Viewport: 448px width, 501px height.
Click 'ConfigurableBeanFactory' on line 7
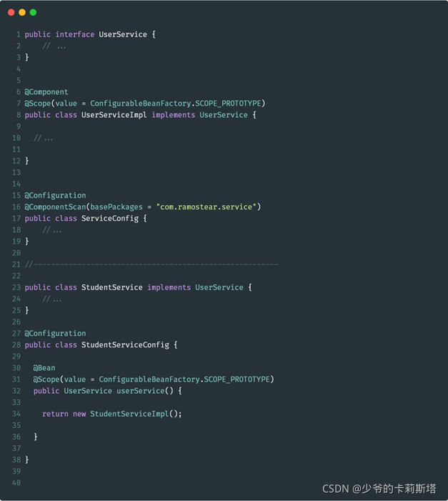[x=141, y=104]
